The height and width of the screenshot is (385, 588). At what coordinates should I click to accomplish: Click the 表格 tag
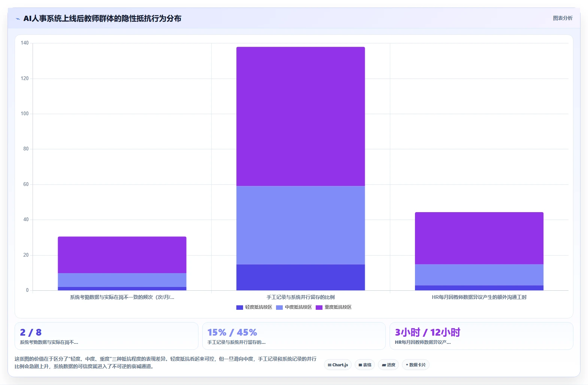(x=365, y=365)
